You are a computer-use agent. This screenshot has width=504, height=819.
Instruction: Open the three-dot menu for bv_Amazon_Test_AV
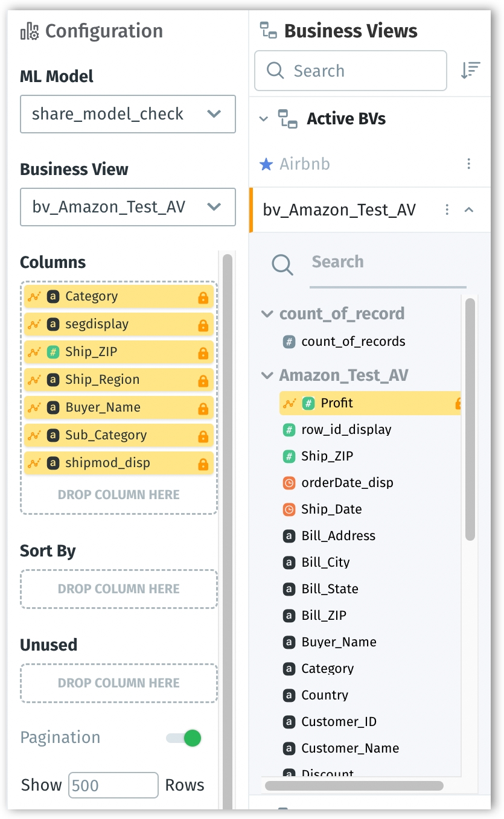coord(447,209)
